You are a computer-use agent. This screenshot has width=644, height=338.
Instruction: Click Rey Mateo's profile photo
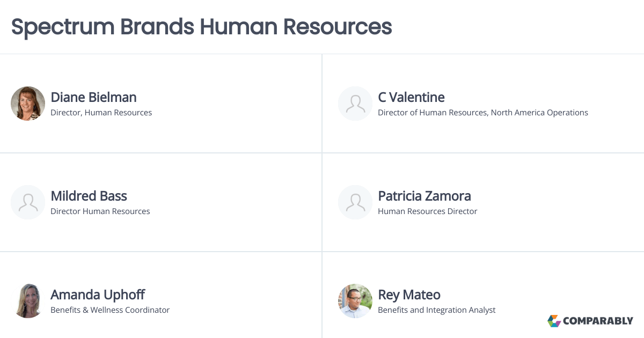coord(355,301)
